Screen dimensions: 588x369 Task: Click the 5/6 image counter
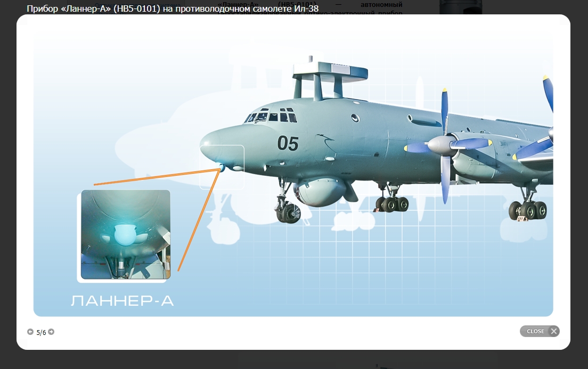point(41,332)
